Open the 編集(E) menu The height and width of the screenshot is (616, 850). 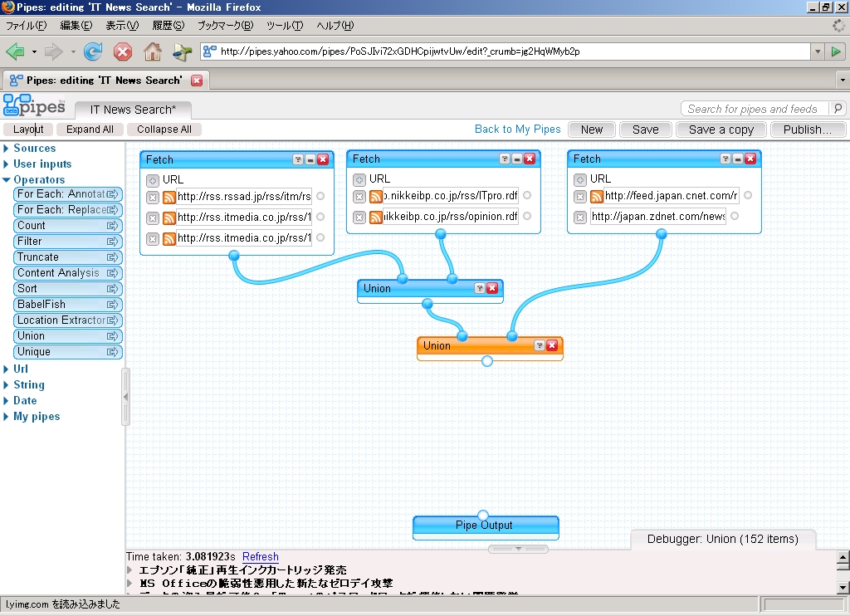click(76, 26)
